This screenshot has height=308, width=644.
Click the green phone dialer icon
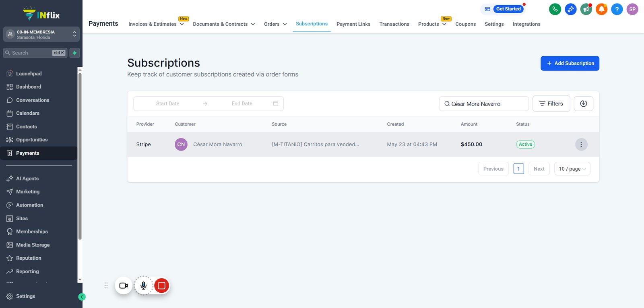[555, 9]
